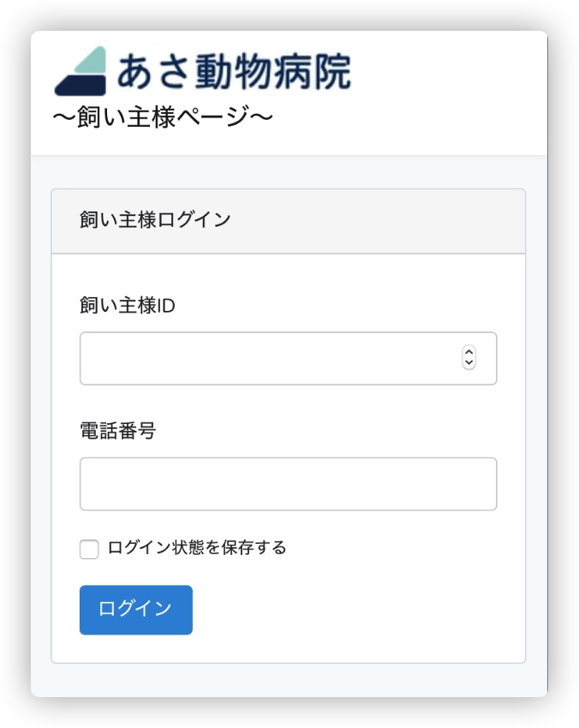Increase 飼い主様ID with the up arrow
Image resolution: width=579 pixels, height=728 pixels.
pyautogui.click(x=469, y=352)
